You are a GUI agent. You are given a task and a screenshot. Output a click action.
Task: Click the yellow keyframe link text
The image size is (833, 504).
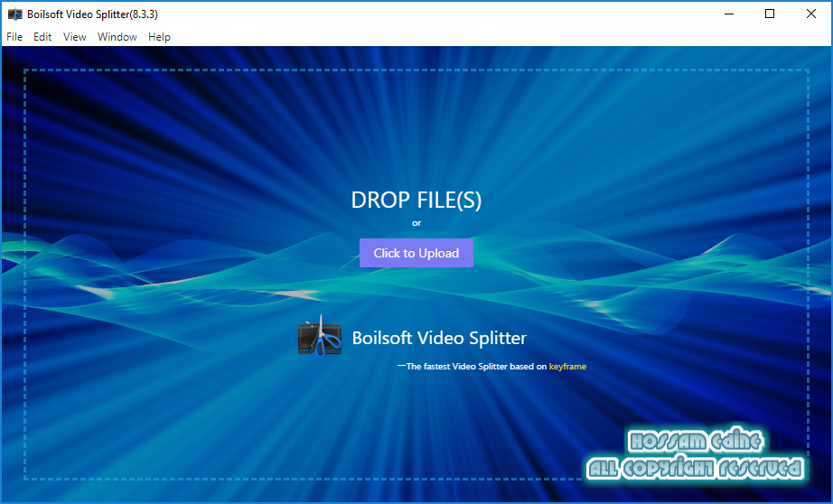pos(567,367)
